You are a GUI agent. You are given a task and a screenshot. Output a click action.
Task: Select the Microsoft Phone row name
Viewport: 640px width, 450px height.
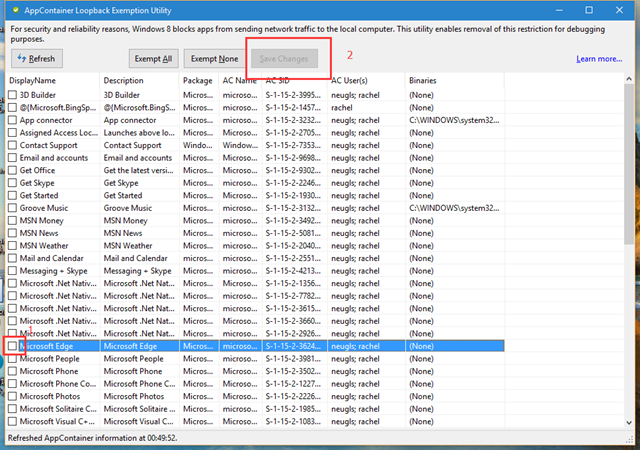[x=49, y=371]
